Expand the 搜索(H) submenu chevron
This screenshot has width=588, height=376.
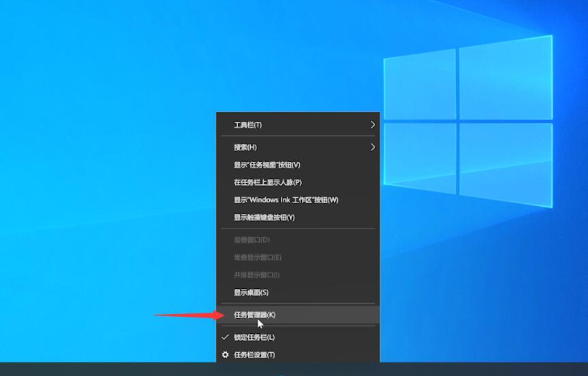click(373, 147)
